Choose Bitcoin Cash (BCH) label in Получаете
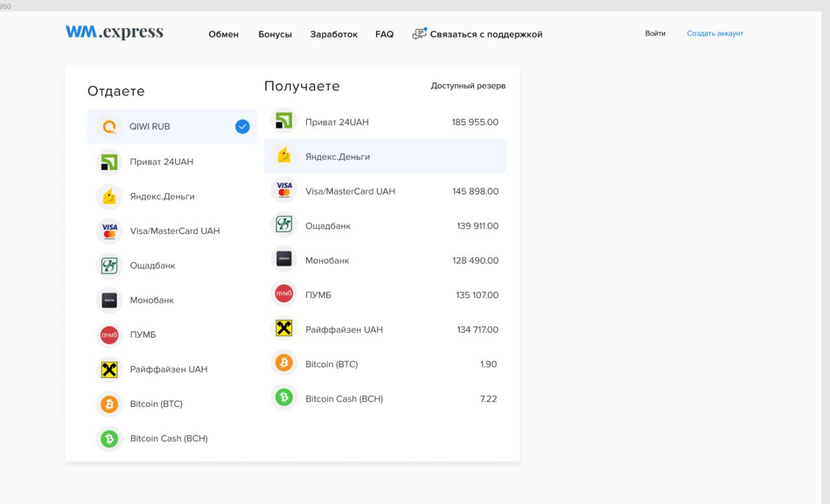This screenshot has width=830, height=504. (344, 399)
